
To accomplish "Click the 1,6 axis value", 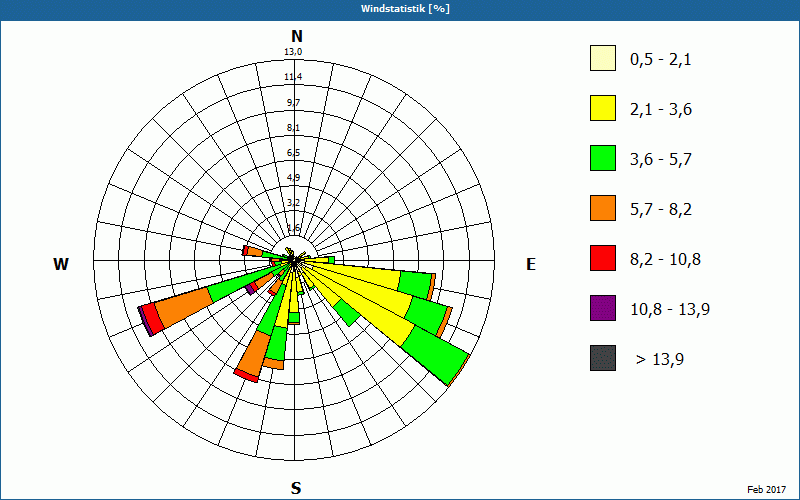I will [x=293, y=228].
